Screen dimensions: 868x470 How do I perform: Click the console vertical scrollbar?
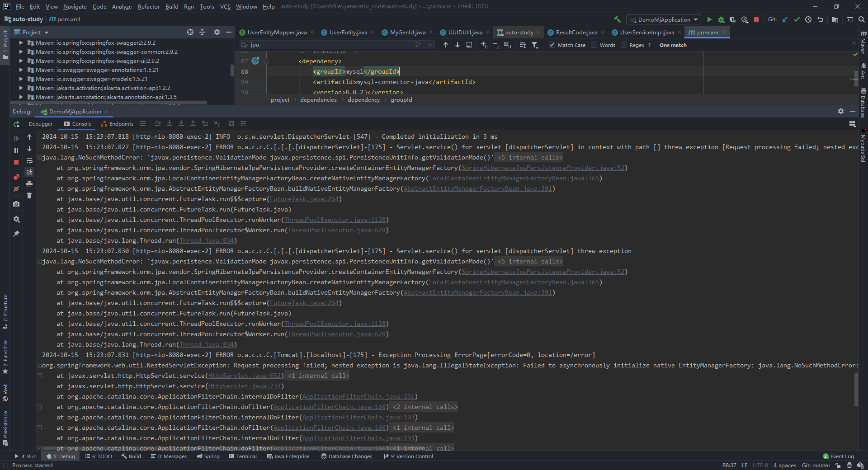[856, 389]
